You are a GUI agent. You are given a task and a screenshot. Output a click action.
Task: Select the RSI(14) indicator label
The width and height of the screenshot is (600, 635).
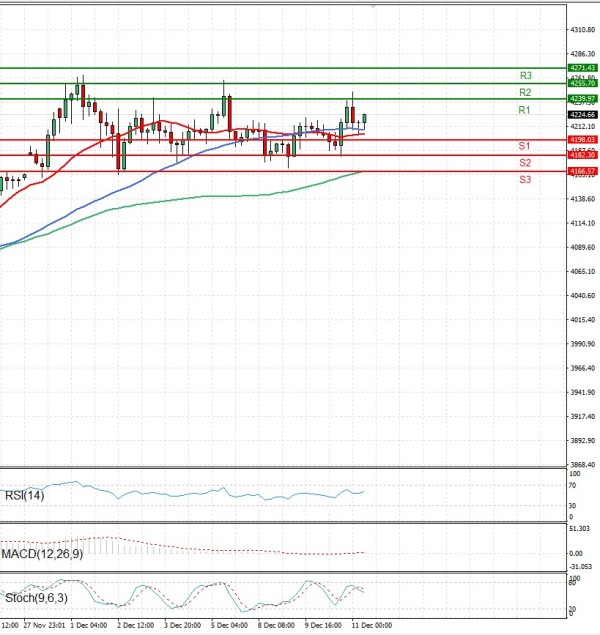(26, 492)
